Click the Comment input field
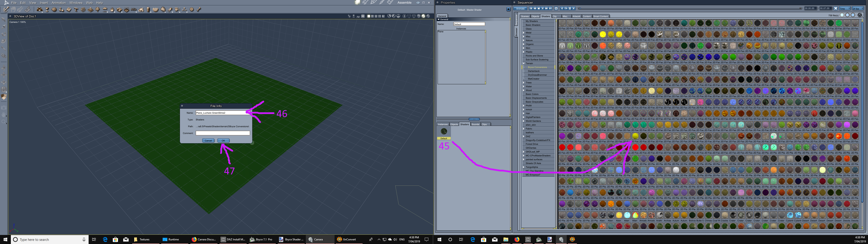868x244 pixels. tap(223, 133)
